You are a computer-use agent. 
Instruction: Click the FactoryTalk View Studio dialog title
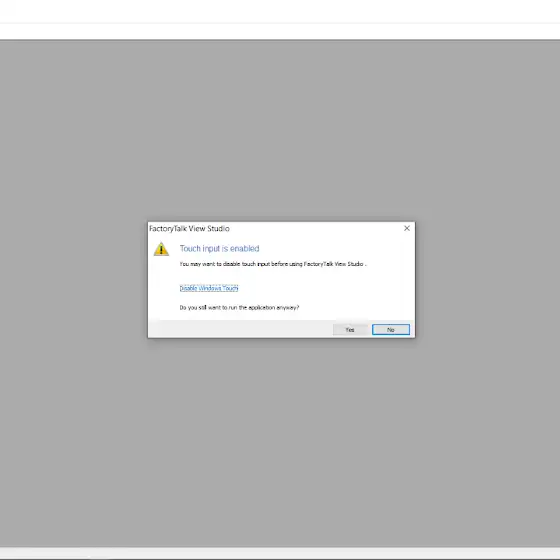click(x=189, y=229)
